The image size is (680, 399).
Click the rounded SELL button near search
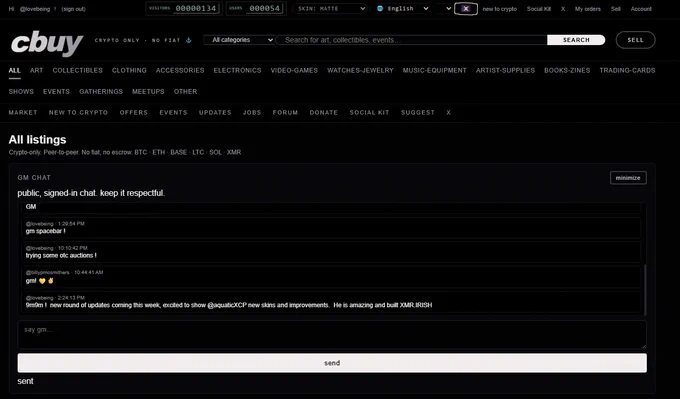635,40
